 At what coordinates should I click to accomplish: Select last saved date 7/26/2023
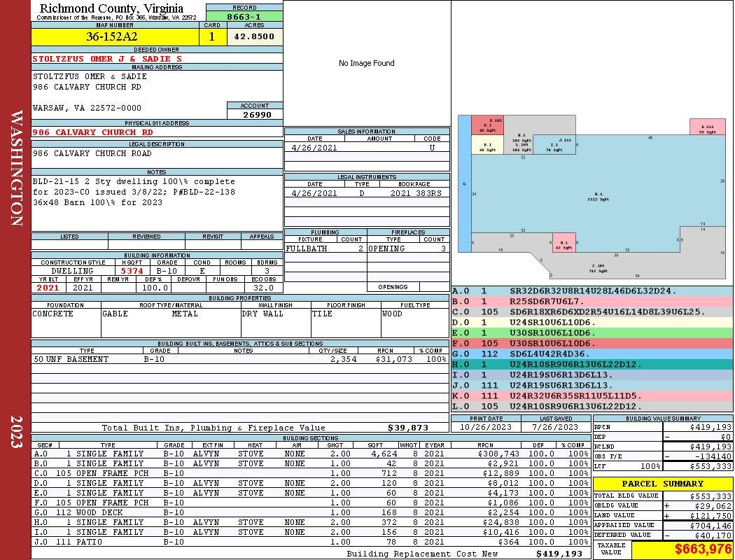pyautogui.click(x=556, y=427)
